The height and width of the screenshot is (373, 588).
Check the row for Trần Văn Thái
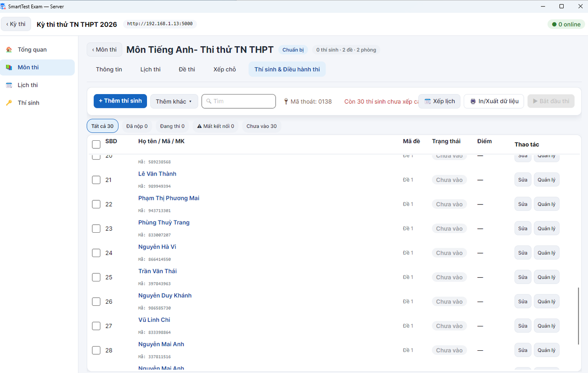[x=96, y=277]
